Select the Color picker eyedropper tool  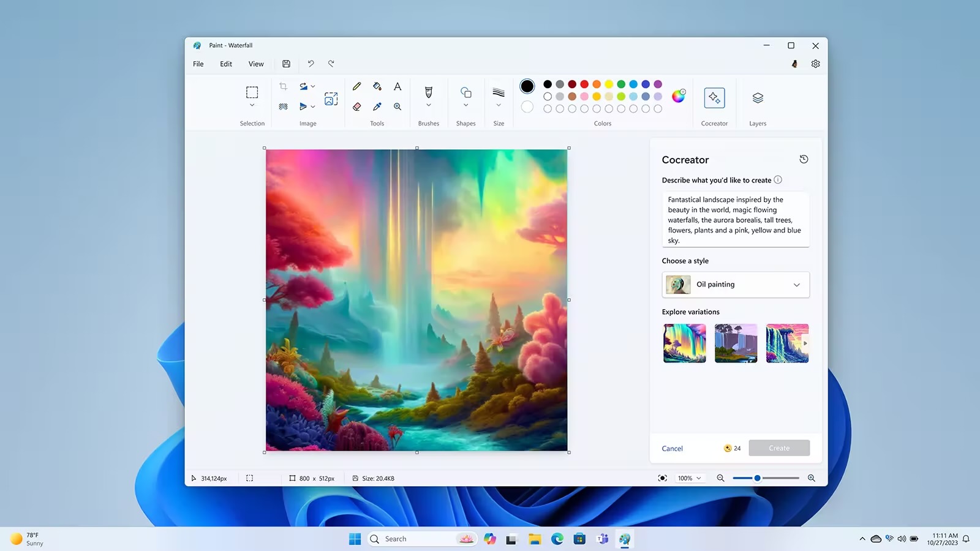click(x=377, y=106)
